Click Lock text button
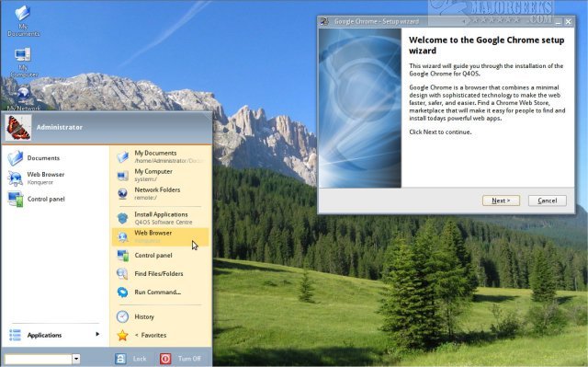This screenshot has width=588, height=367. 140,359
